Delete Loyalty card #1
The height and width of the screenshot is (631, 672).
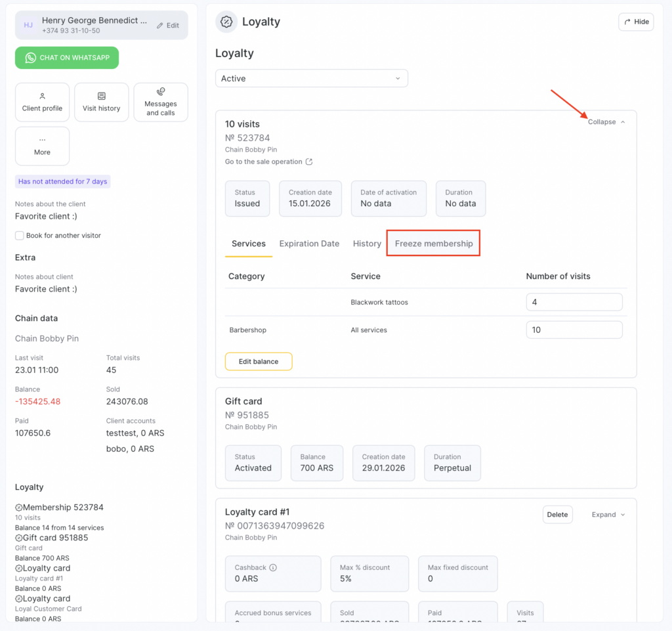click(557, 515)
